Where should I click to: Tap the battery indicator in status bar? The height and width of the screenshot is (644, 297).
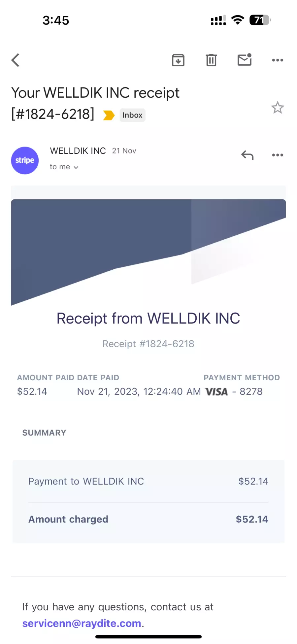click(x=260, y=20)
